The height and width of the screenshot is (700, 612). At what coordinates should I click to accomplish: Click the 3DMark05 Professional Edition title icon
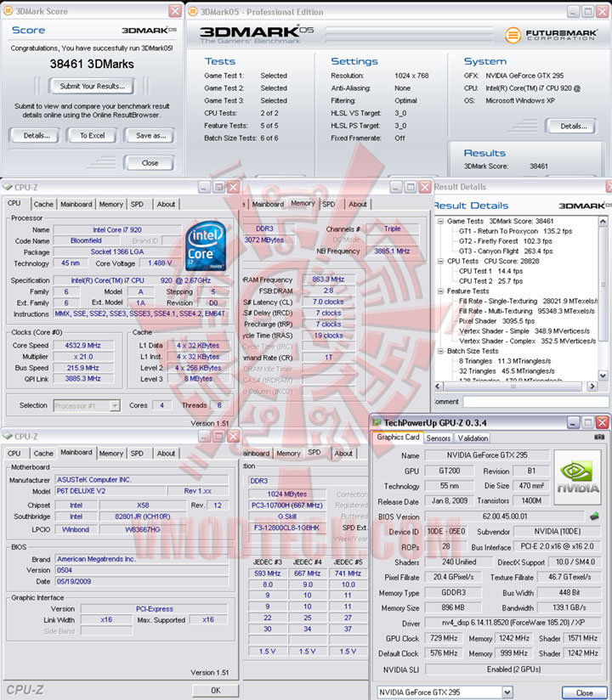[x=193, y=12]
